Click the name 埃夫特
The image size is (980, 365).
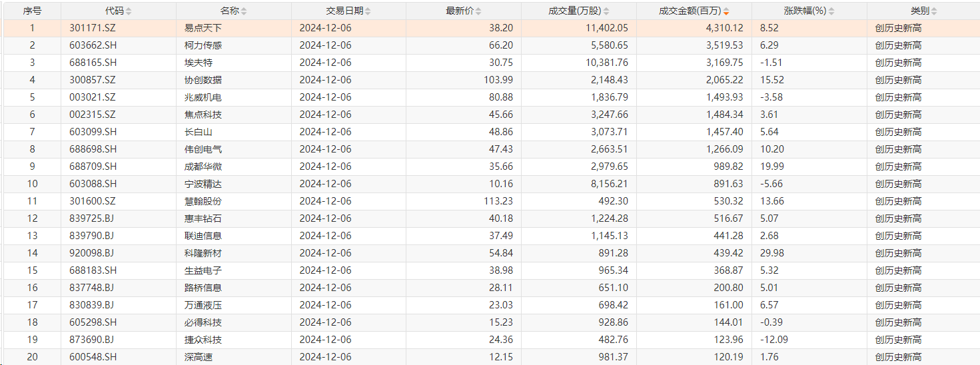[199, 63]
